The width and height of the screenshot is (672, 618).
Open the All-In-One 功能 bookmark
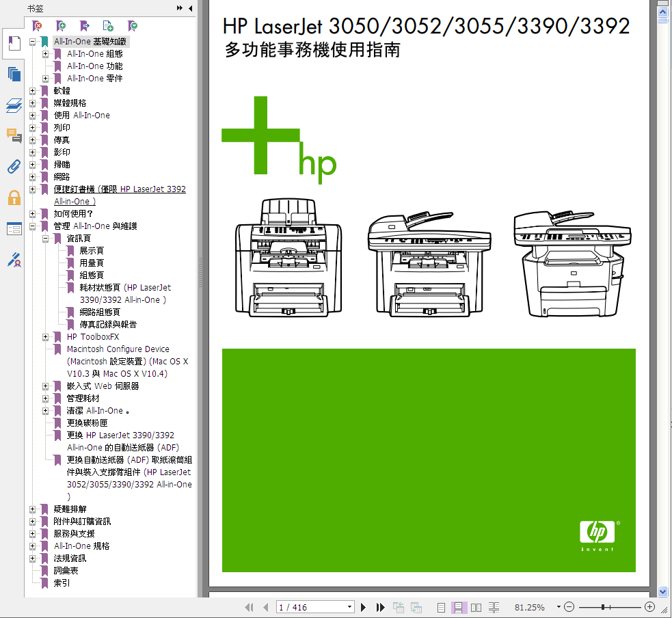pyautogui.click(x=95, y=66)
